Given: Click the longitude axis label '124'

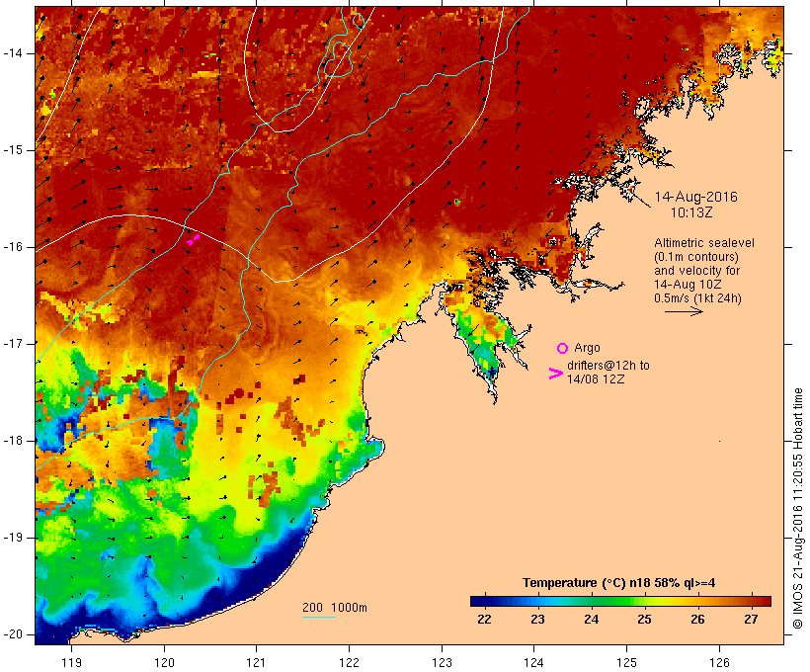Looking at the screenshot, I should [x=534, y=662].
